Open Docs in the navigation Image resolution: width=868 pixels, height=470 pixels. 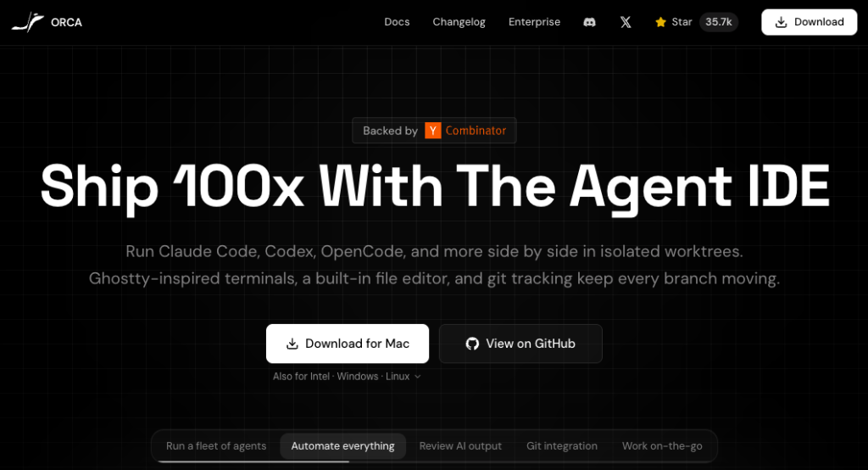[x=397, y=22]
